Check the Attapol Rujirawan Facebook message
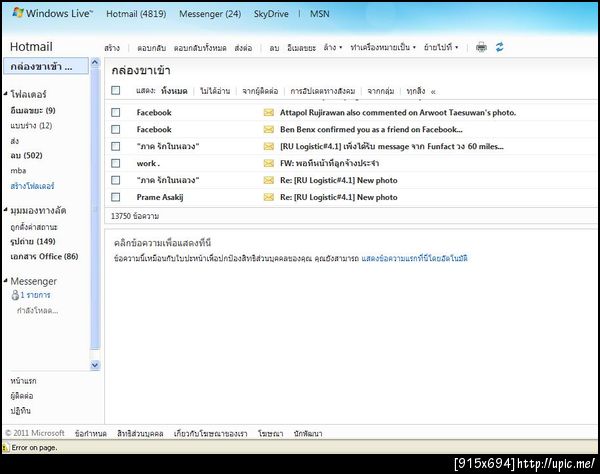This screenshot has width=600, height=474. (x=115, y=112)
